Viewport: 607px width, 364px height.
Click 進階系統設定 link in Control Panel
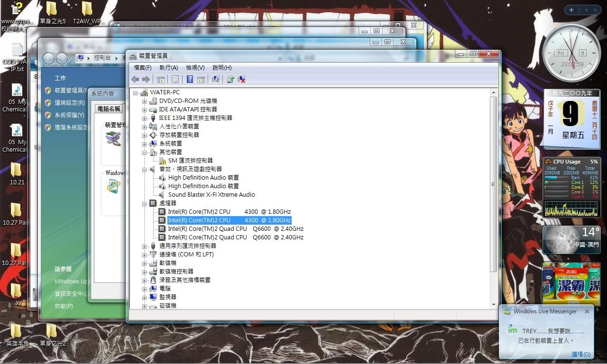tap(71, 127)
